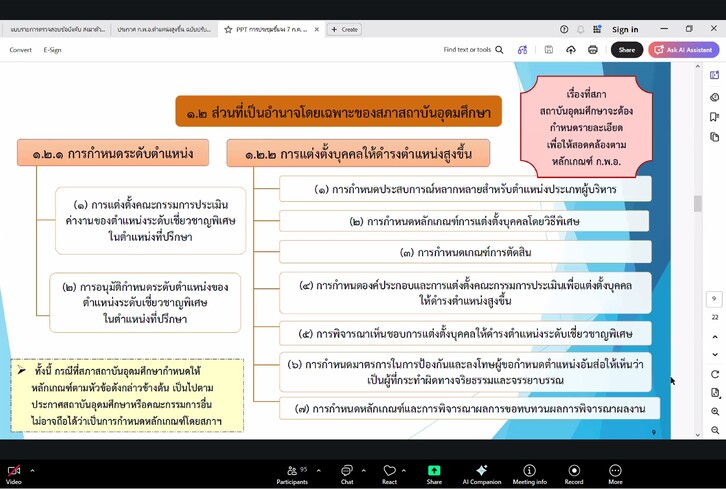Open the page display options icon
Image resolution: width=726 pixels, height=489 pixels.
[x=715, y=393]
